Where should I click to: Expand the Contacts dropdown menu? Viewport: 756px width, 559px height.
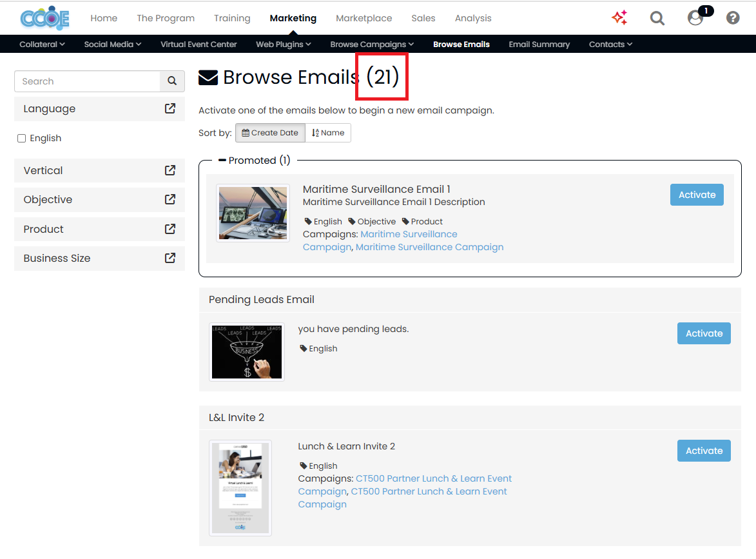(x=610, y=44)
